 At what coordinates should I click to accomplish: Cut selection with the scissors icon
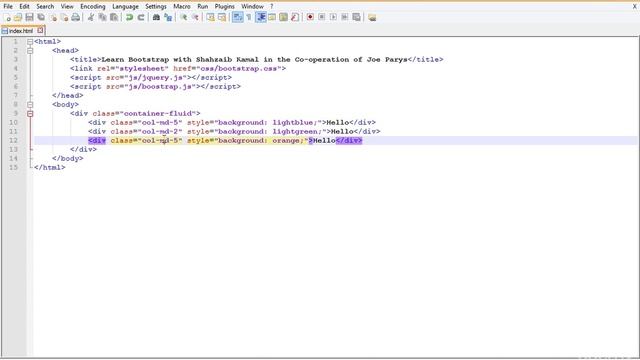[91, 17]
